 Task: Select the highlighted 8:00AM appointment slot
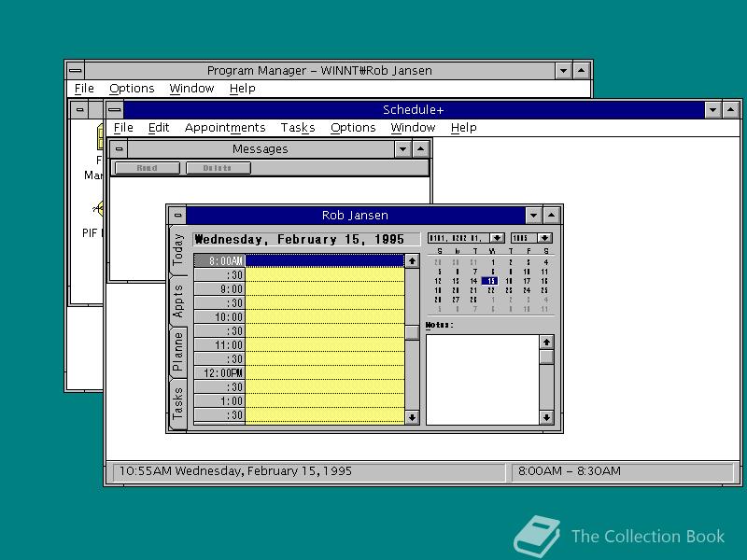(x=324, y=260)
